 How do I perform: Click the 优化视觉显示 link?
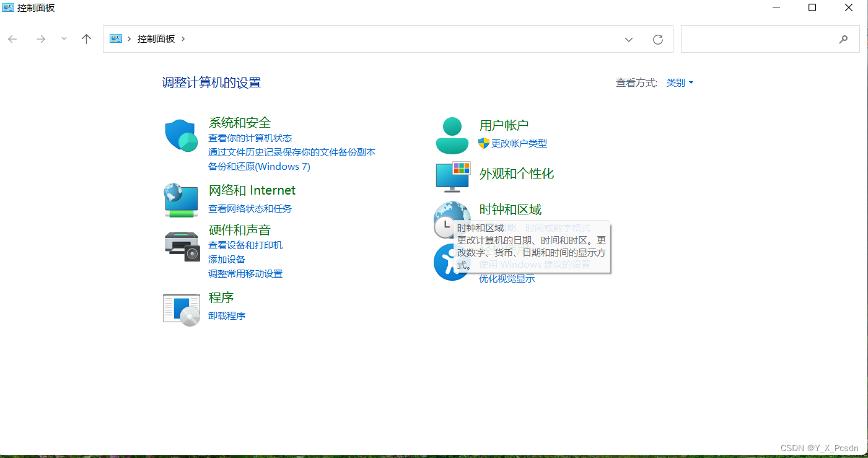coord(507,279)
